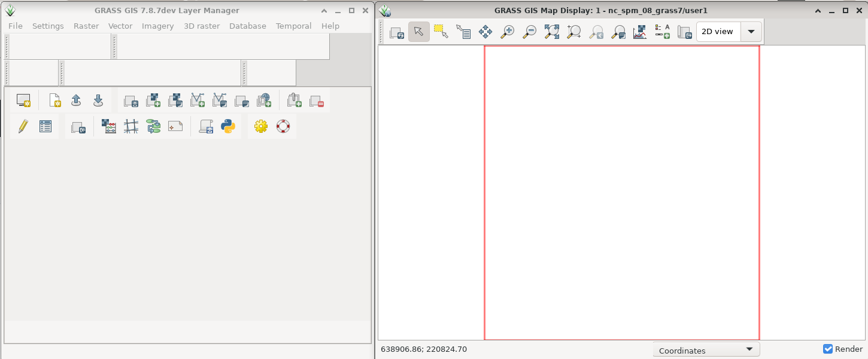Open the Temporal menu
868x359 pixels.
pyautogui.click(x=294, y=26)
